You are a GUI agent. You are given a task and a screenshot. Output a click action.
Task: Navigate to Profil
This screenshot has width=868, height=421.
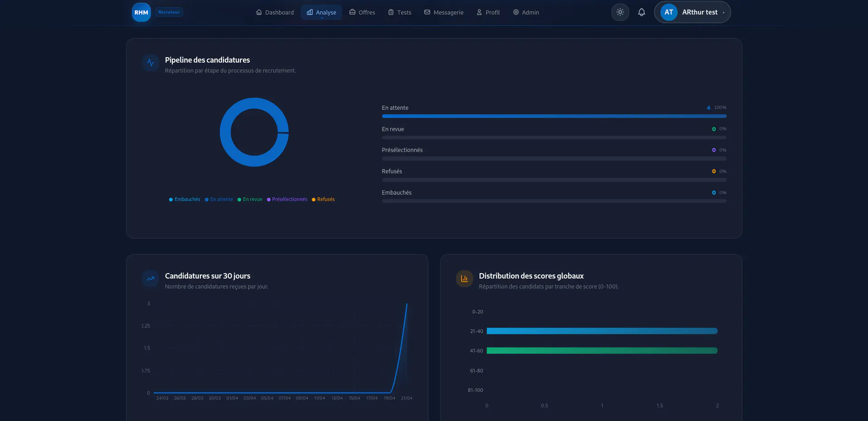(x=488, y=12)
